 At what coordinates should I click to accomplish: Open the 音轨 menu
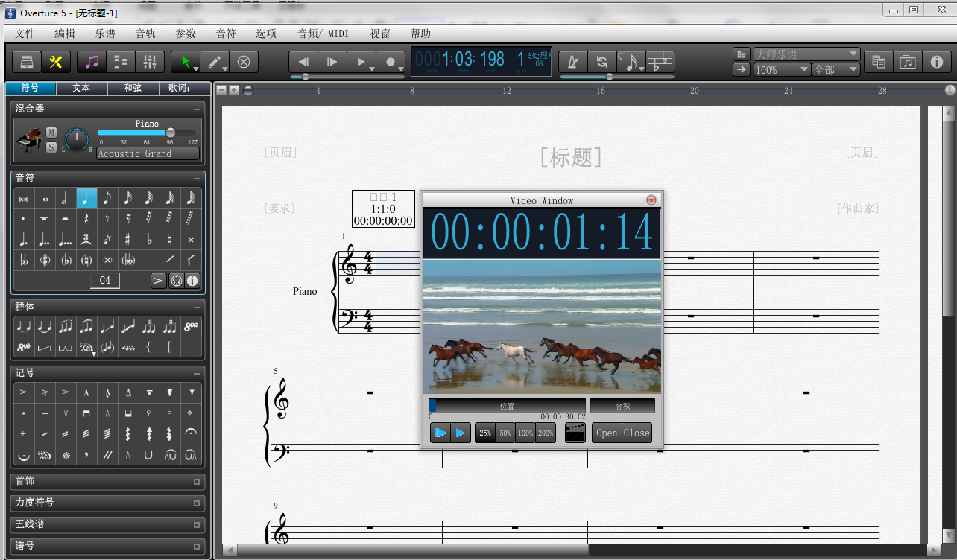point(145,34)
